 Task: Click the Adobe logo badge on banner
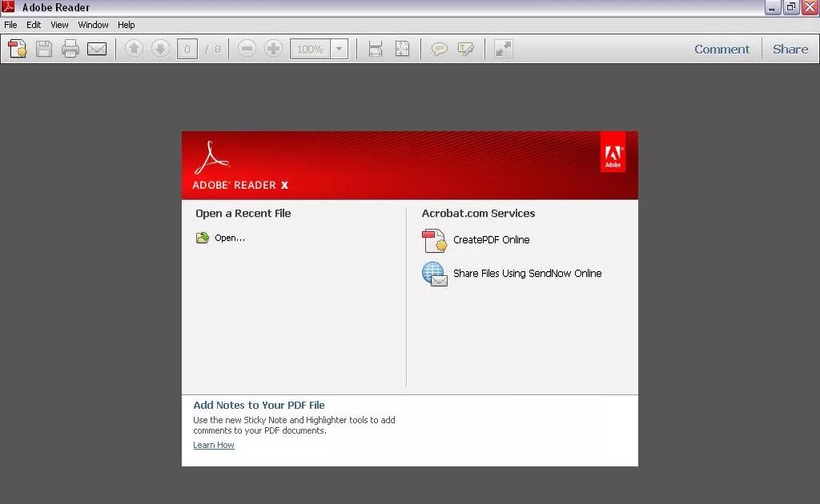point(613,151)
